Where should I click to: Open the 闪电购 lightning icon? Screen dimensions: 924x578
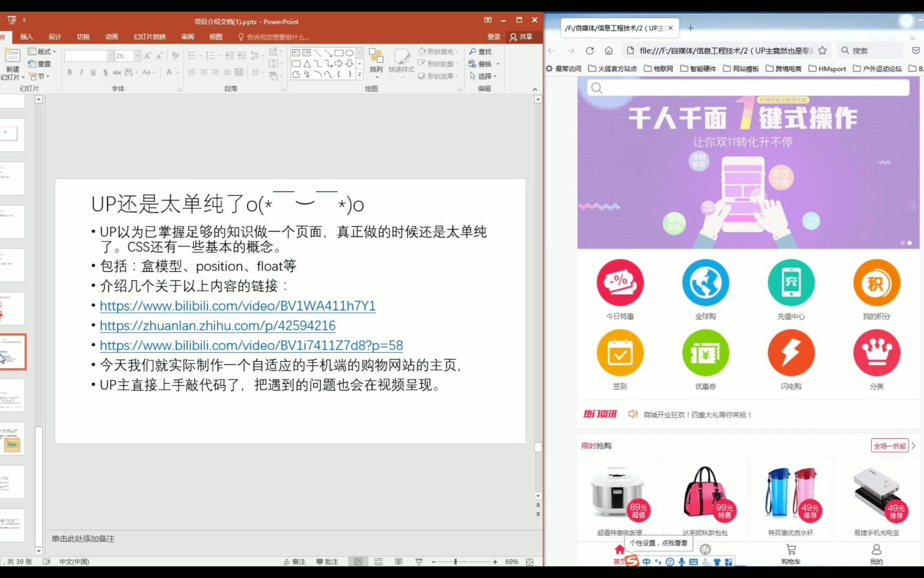791,352
